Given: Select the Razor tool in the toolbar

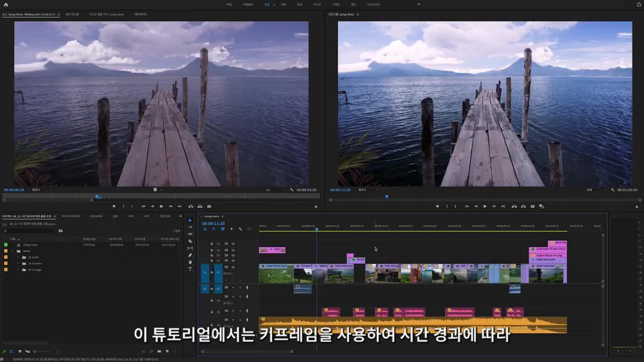Looking at the screenshot, I should pos(190,241).
